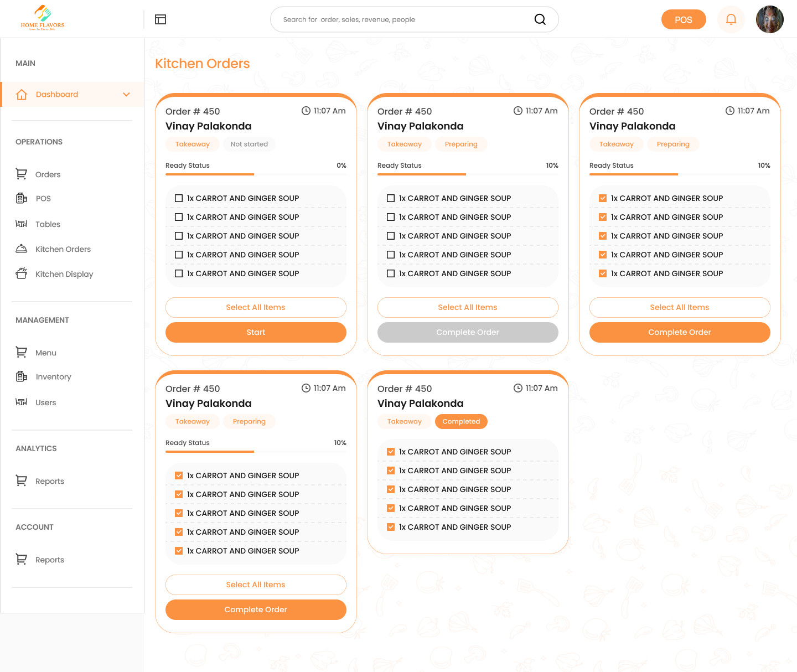Go to Menu under Management

(x=45, y=353)
